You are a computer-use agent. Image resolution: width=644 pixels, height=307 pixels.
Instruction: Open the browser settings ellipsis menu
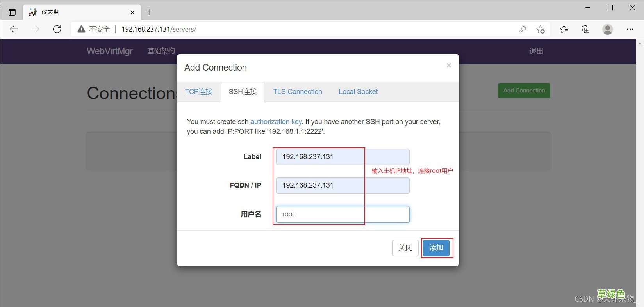pos(630,29)
